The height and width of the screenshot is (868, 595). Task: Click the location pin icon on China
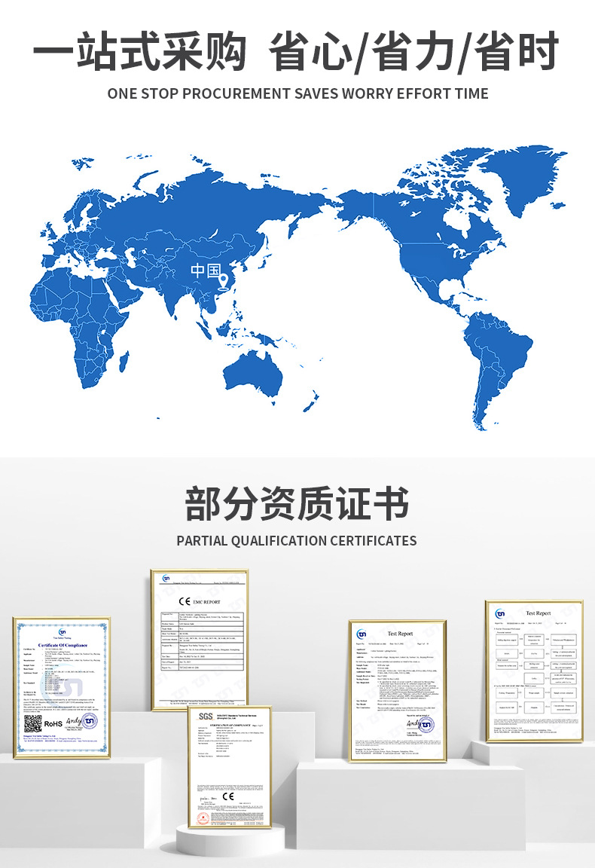(x=223, y=283)
